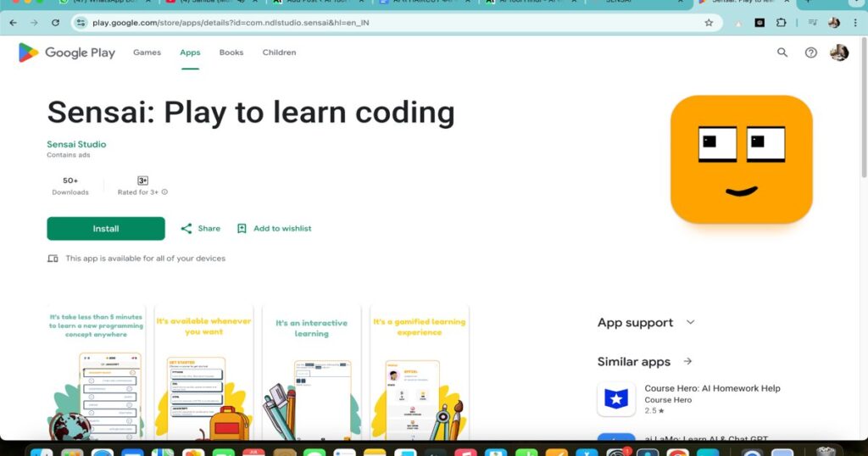Open the Games section
This screenshot has width=868, height=456.
pyautogui.click(x=147, y=53)
